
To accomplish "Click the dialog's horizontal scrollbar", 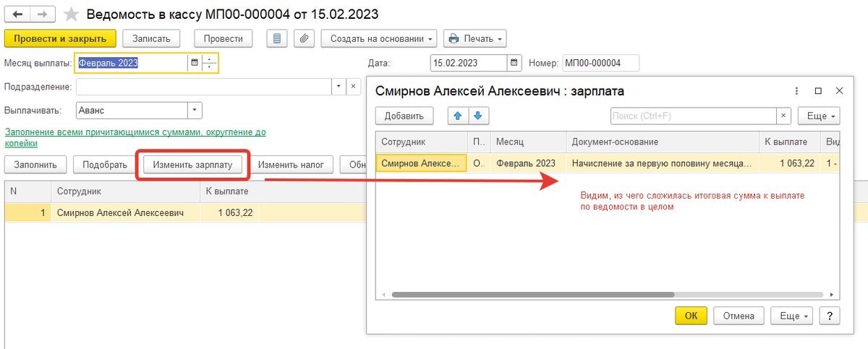I will 532,295.
